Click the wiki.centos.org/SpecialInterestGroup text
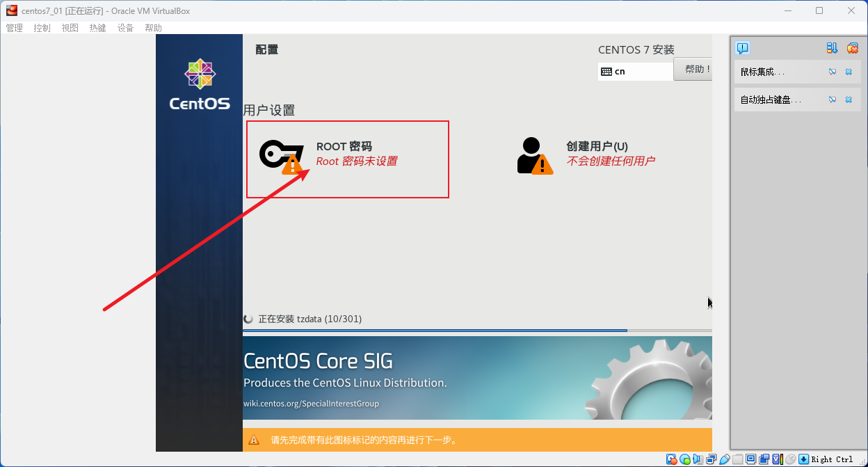This screenshot has width=868, height=467. click(x=311, y=404)
